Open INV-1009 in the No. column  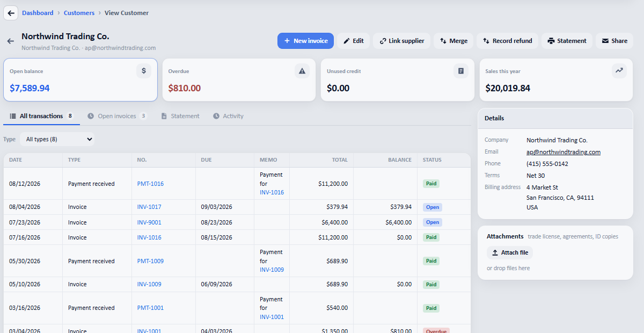click(149, 284)
